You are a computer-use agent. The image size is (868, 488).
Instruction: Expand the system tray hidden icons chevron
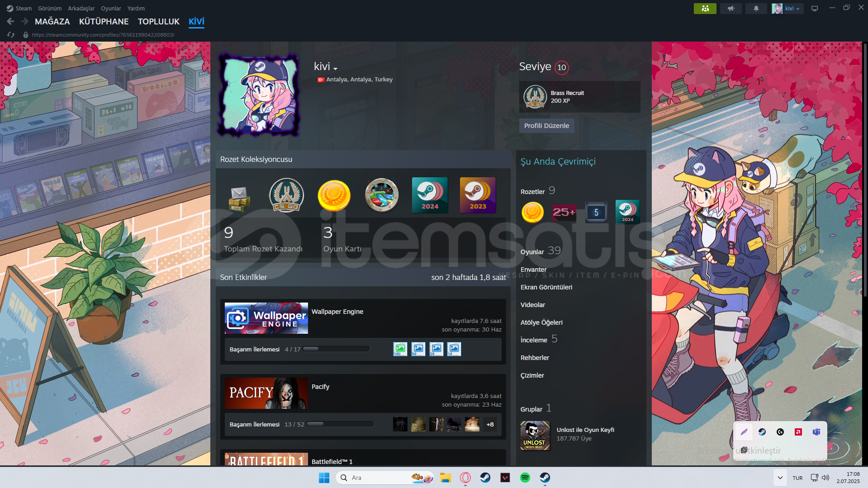pos(780,478)
